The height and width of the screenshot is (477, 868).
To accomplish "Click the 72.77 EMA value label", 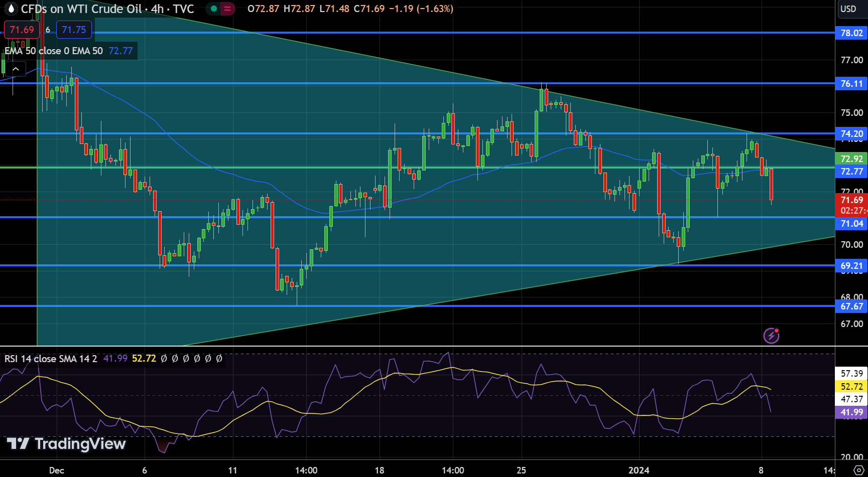I will point(851,172).
